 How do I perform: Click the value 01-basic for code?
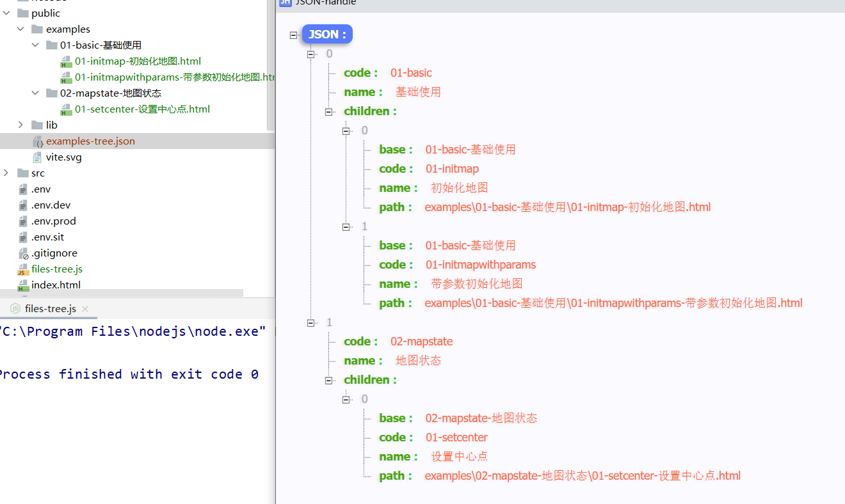(411, 73)
